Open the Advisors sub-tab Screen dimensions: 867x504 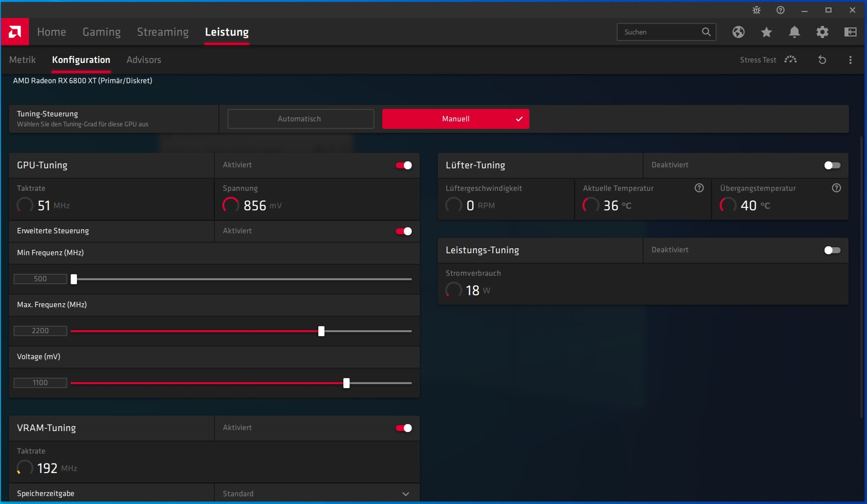click(x=144, y=60)
